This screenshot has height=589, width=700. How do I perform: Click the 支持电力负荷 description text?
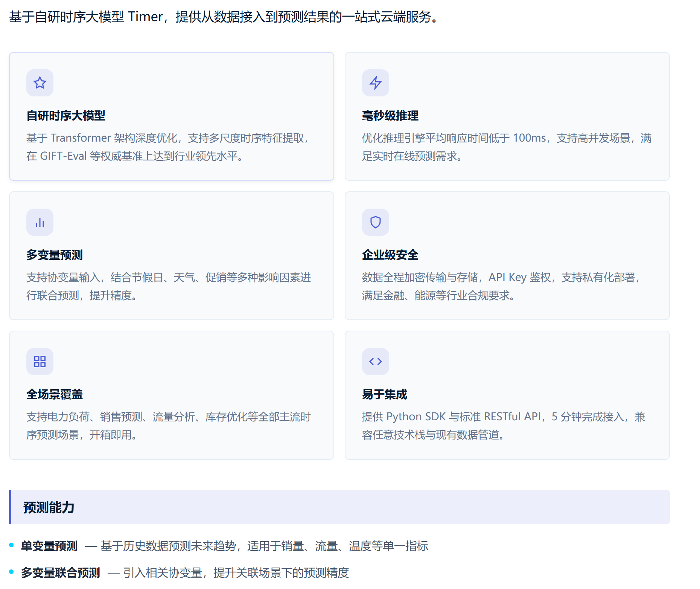(x=169, y=426)
